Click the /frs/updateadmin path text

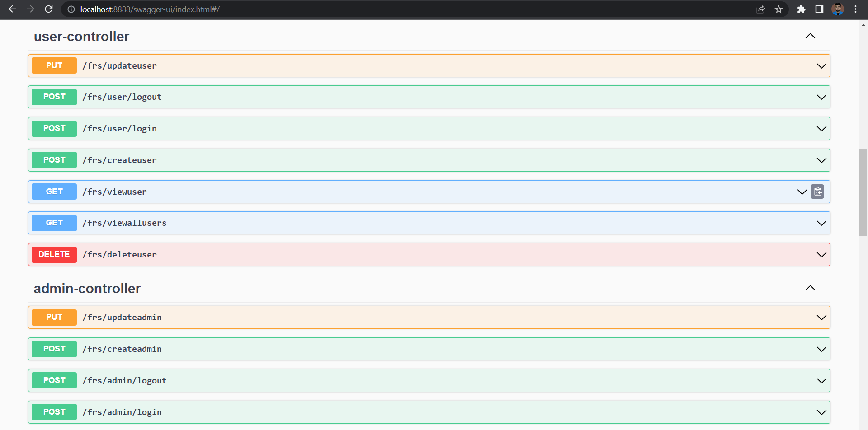pos(122,318)
